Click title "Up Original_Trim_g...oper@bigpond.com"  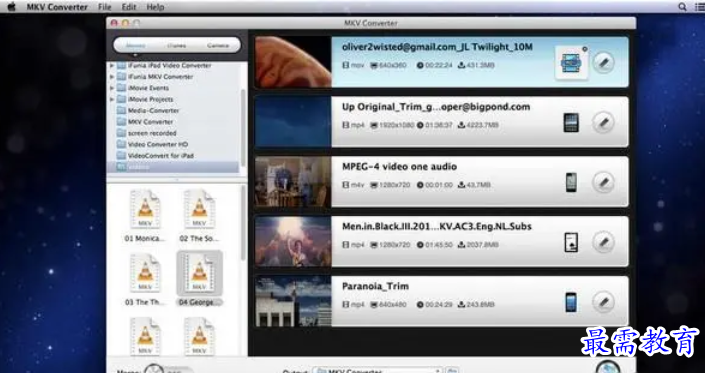tap(436, 107)
